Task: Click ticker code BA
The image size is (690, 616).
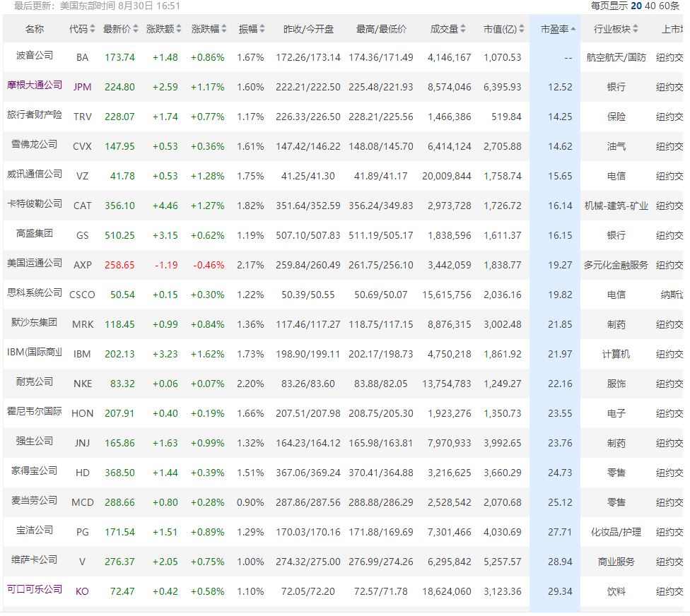Action: [x=82, y=58]
